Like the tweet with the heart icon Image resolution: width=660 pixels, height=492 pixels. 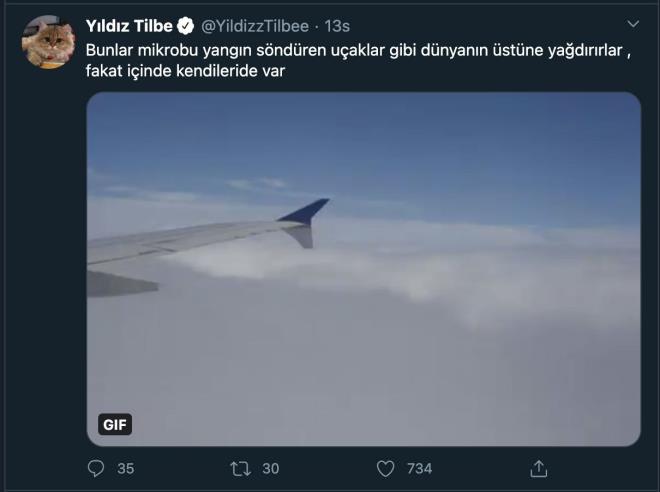click(385, 468)
